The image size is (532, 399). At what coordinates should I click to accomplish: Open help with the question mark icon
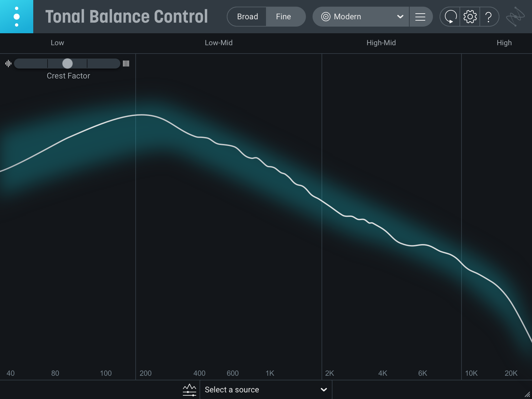point(488,17)
